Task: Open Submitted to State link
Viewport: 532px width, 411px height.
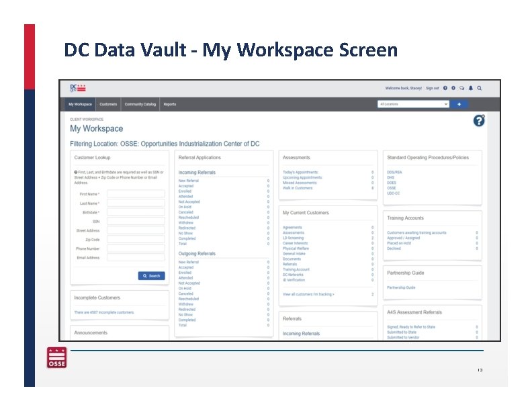Action: tap(402, 332)
